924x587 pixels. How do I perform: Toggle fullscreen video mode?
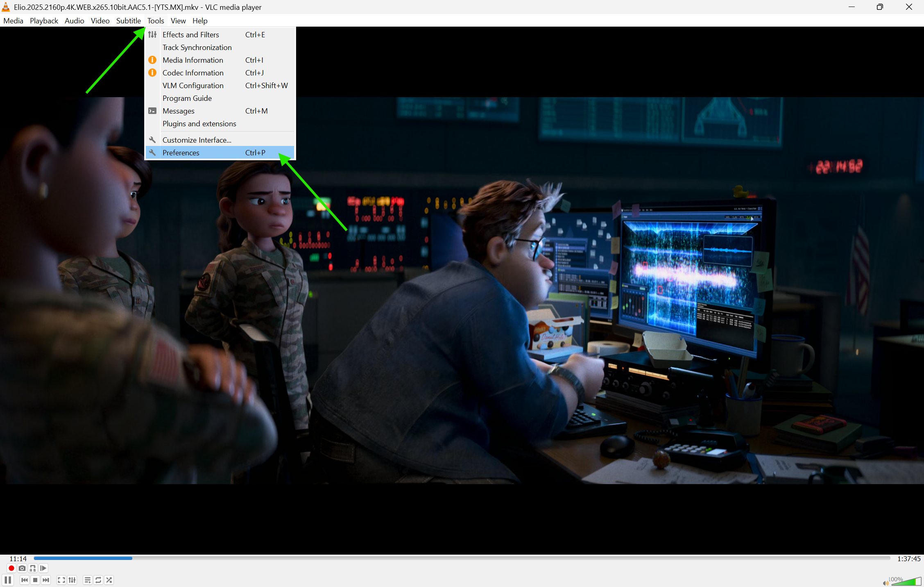click(x=61, y=580)
